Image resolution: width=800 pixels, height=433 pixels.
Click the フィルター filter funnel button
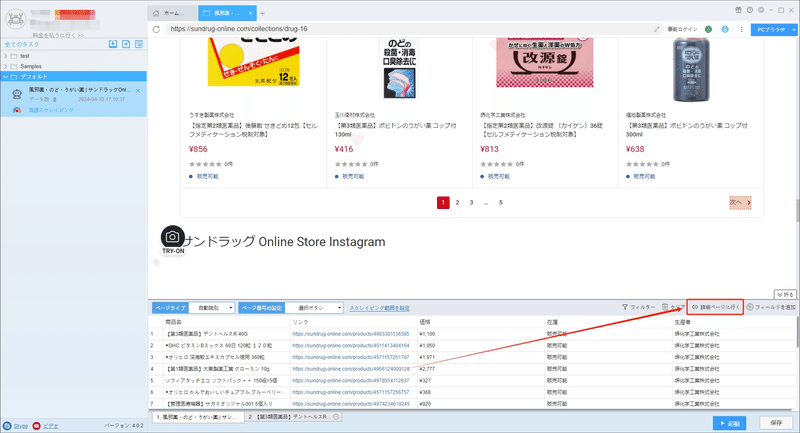(x=638, y=307)
